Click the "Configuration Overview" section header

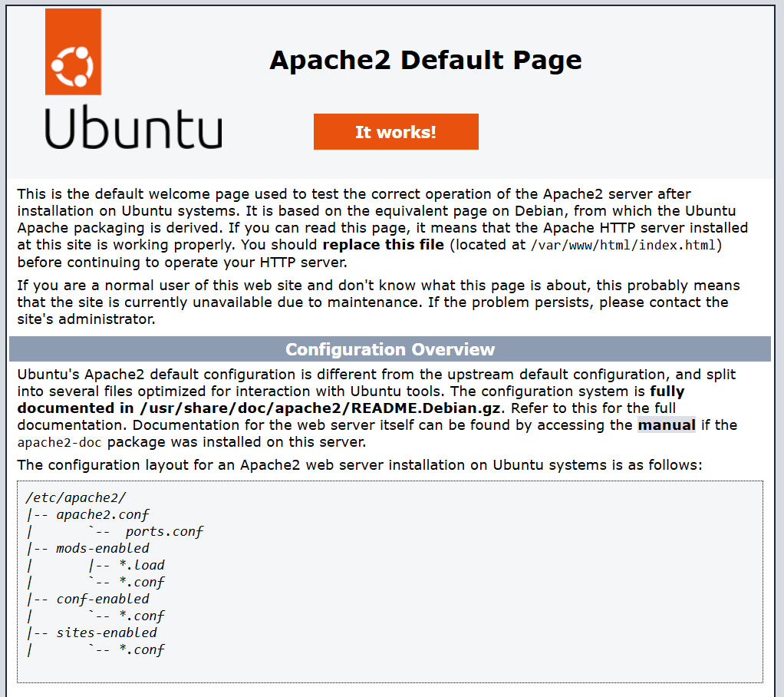pyautogui.click(x=390, y=349)
